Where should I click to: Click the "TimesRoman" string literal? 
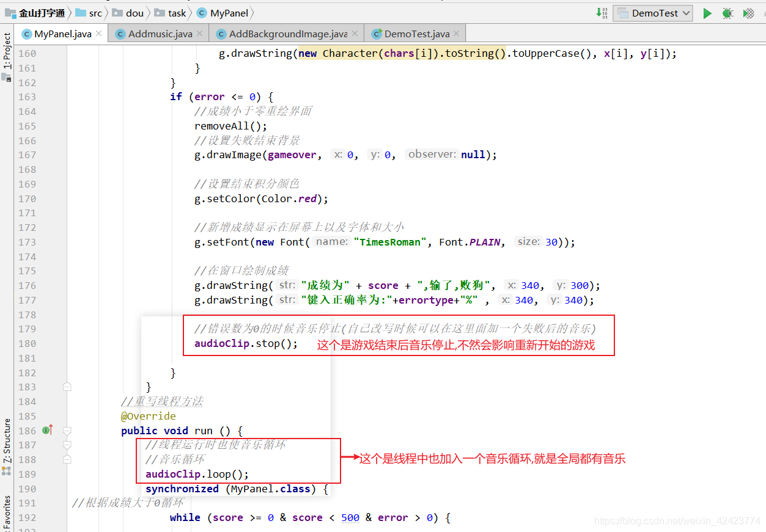tap(391, 242)
